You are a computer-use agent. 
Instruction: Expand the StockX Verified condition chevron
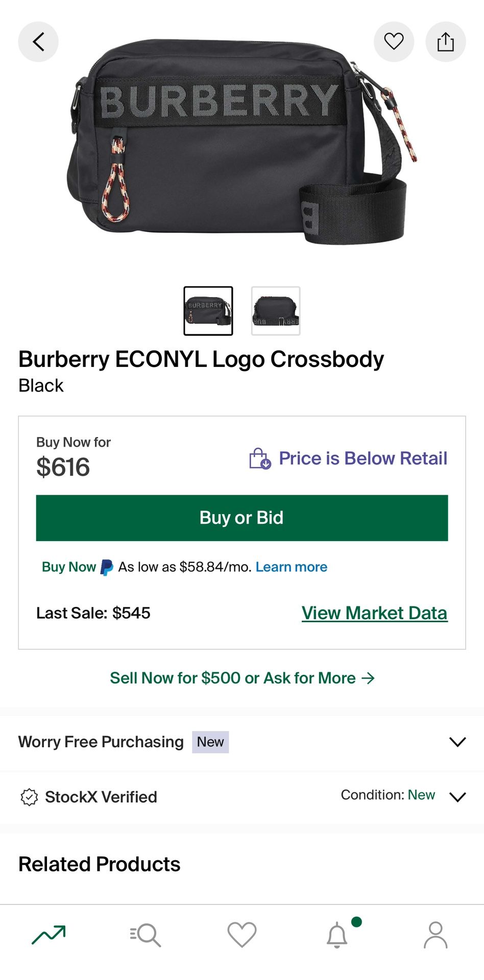click(457, 797)
